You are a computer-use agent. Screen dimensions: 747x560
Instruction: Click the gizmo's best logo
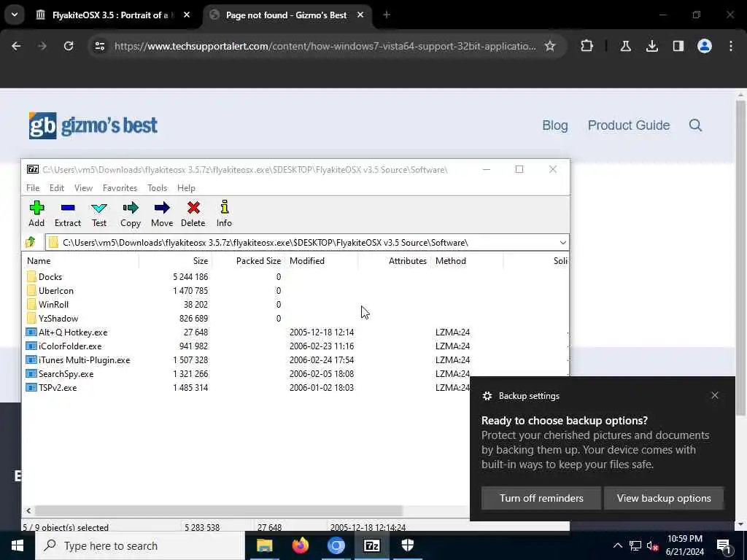[x=93, y=125]
